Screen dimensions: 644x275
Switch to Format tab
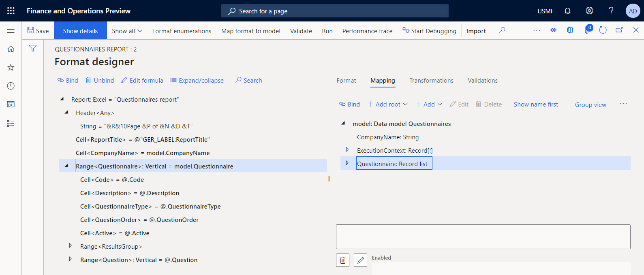346,81
